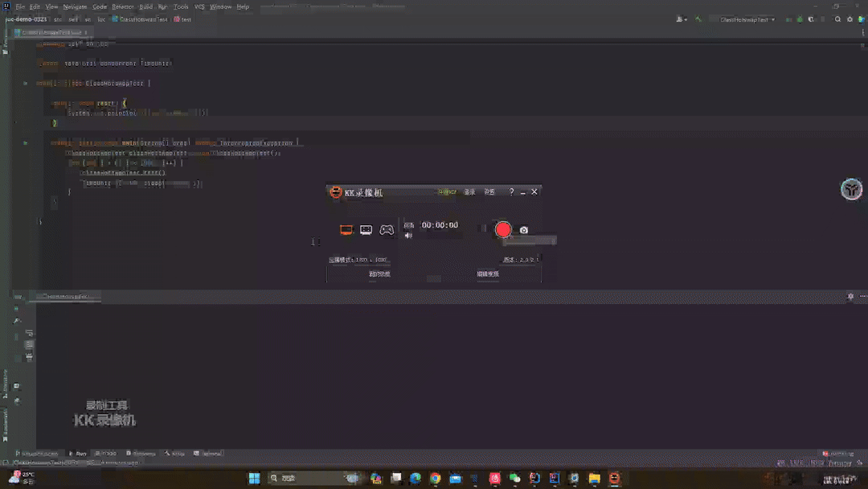This screenshot has width=868, height=489.
Task: Select ClassHotswapTest tab in Run tool window
Action: click(x=67, y=296)
